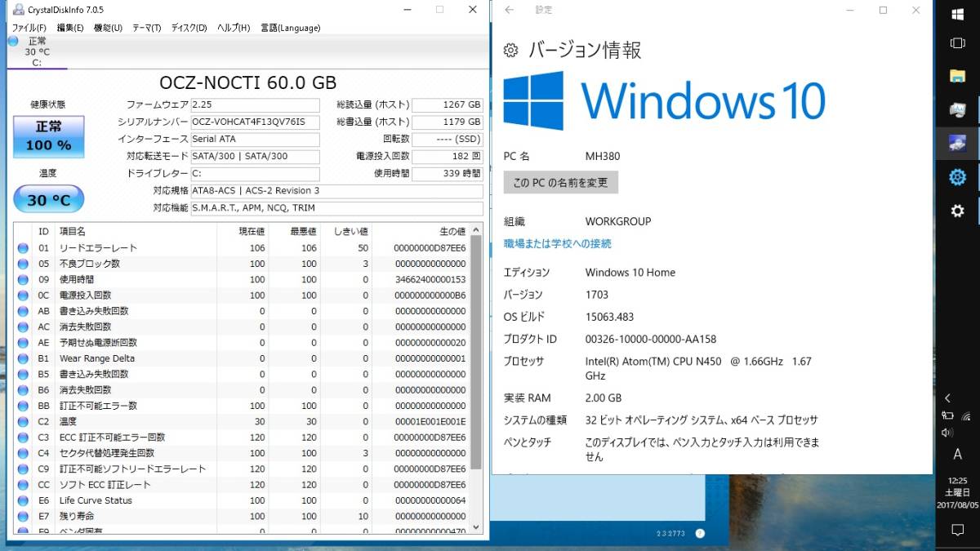The width and height of the screenshot is (980, 551).
Task: Click the OCZ-NOCTI 60.0 GB drive title
Action: pos(247,83)
